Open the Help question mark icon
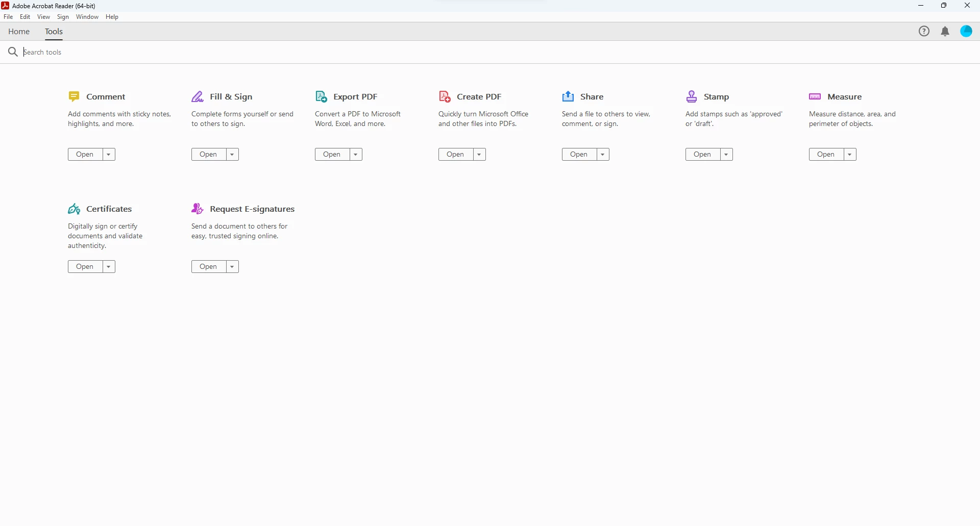Screen dimensions: 980x526 click(x=924, y=32)
